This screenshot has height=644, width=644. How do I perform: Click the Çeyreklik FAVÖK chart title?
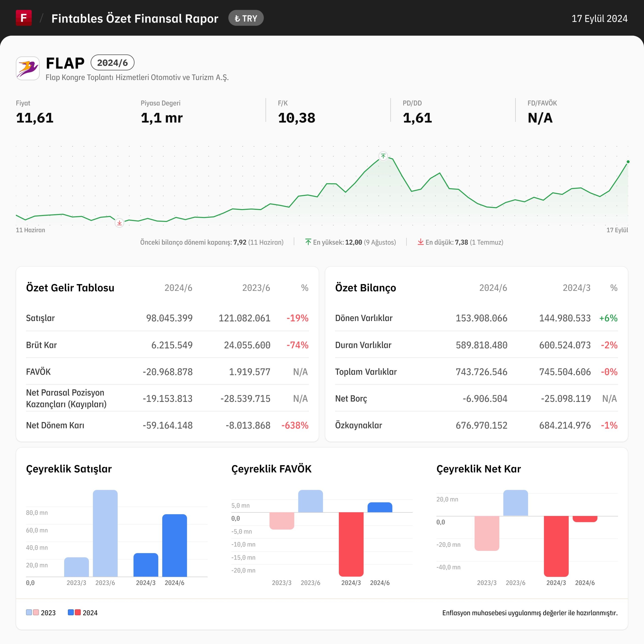[x=271, y=469]
